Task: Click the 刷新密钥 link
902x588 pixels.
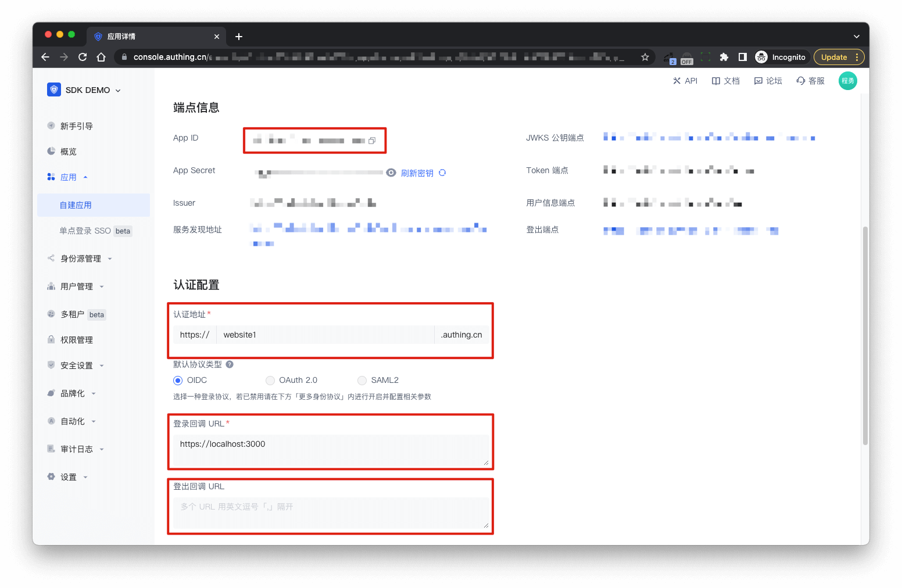Action: click(x=417, y=173)
